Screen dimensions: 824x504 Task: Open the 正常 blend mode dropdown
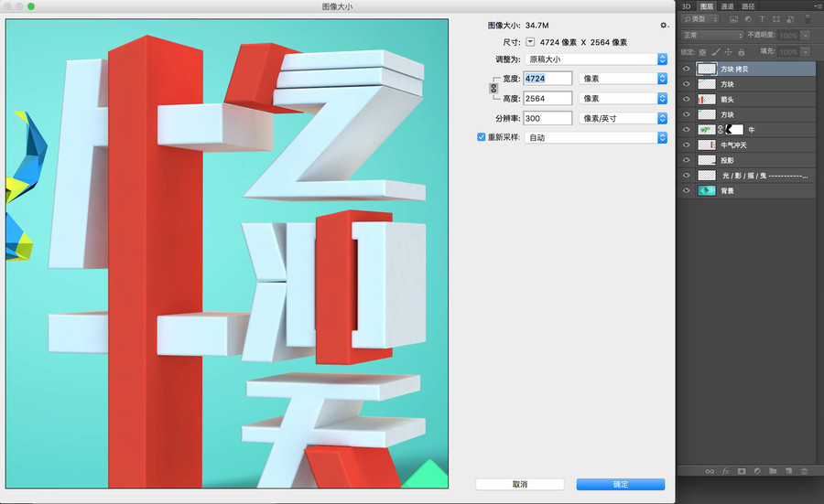(x=712, y=35)
